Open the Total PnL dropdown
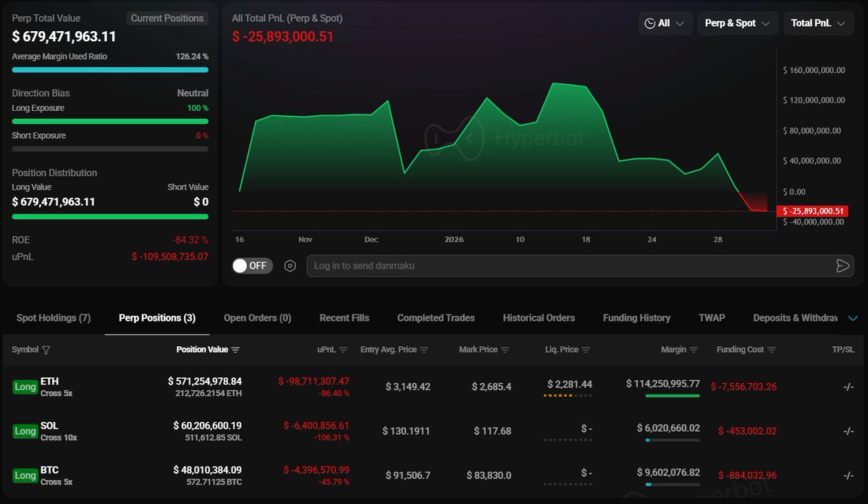 (x=818, y=23)
